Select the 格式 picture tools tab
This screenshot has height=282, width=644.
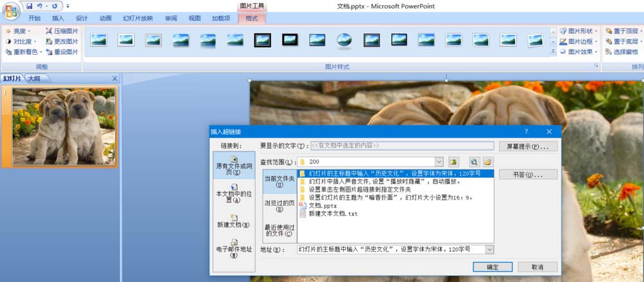pos(252,18)
